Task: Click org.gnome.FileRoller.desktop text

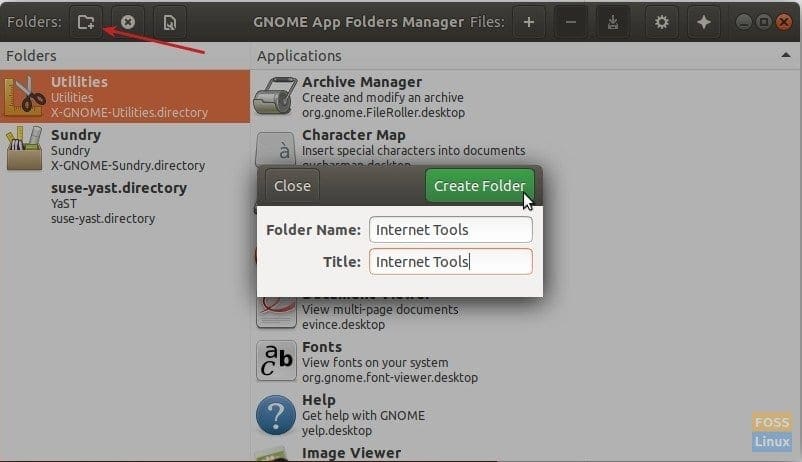Action: click(384, 112)
